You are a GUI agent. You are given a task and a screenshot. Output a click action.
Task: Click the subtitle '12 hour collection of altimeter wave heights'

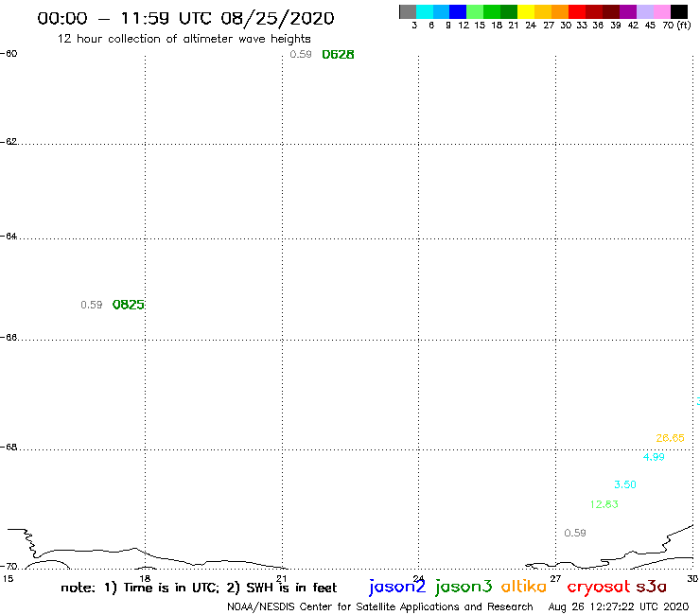point(184,39)
